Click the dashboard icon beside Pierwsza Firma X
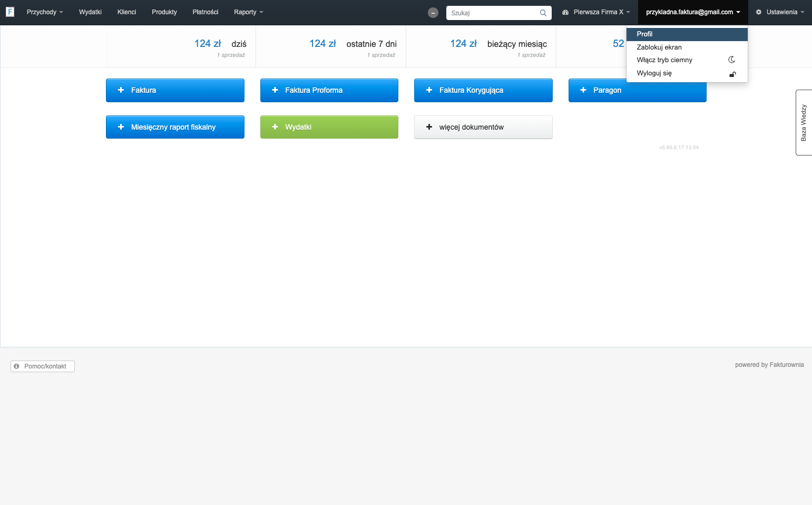 (x=565, y=12)
